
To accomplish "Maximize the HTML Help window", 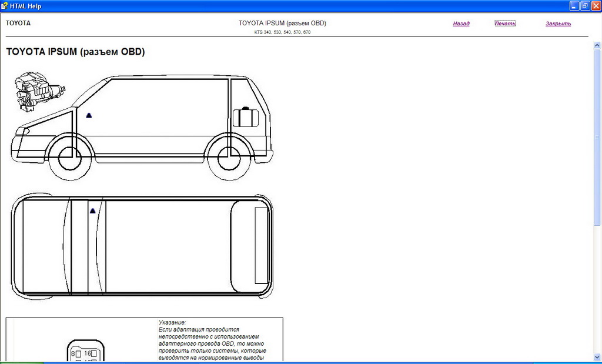I will (x=585, y=6).
